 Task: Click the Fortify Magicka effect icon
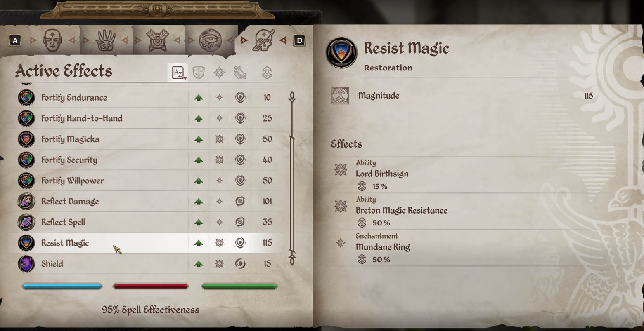point(26,139)
